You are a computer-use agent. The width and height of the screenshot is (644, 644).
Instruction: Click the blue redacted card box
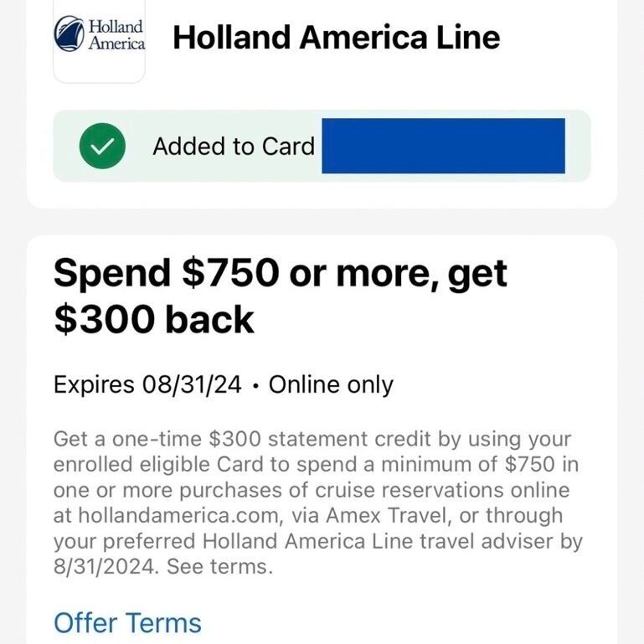tap(443, 146)
